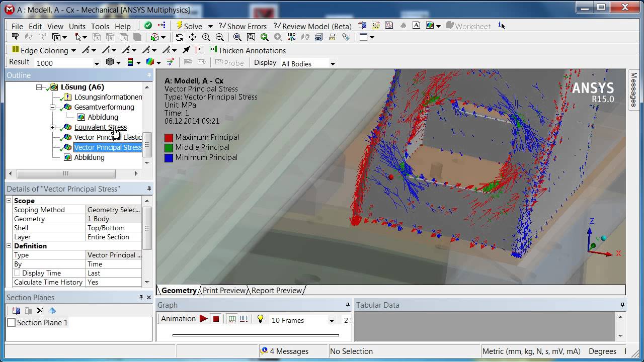The image size is (644, 362).
Task: Click the blue pyramid icon in Section Planes
Action: (x=52, y=311)
